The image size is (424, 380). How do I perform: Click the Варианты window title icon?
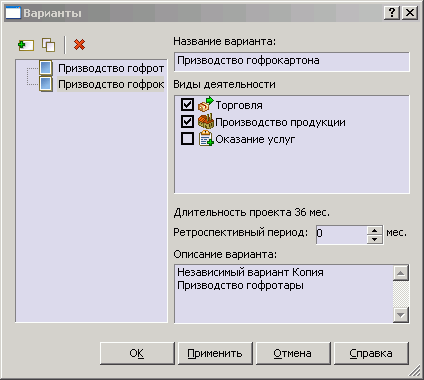[x=13, y=13]
